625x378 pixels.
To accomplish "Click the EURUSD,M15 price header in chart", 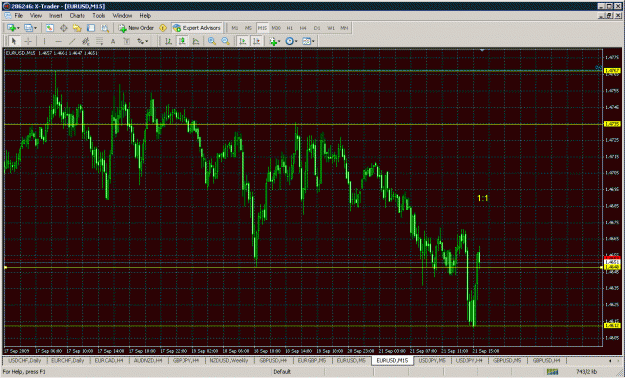I will point(52,53).
